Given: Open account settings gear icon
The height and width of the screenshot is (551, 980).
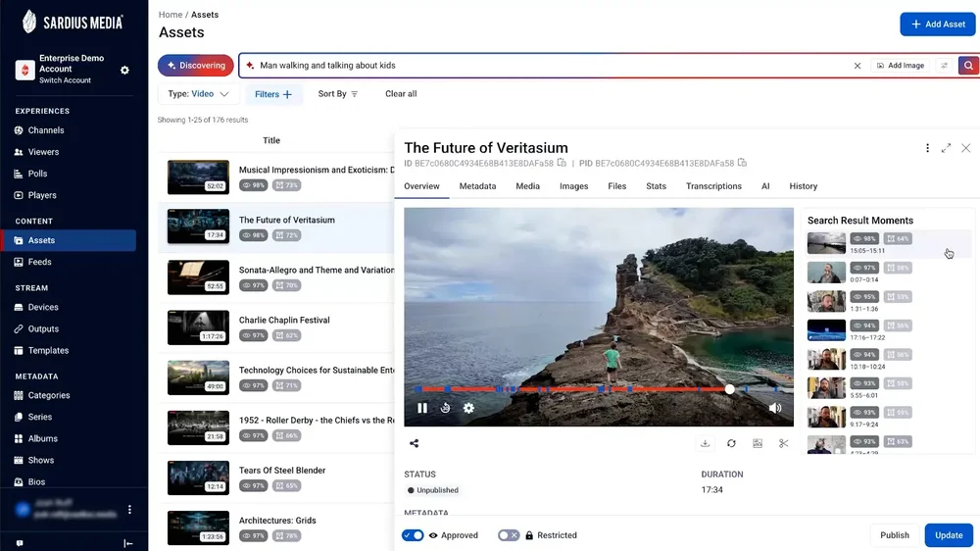Looking at the screenshot, I should (x=124, y=70).
